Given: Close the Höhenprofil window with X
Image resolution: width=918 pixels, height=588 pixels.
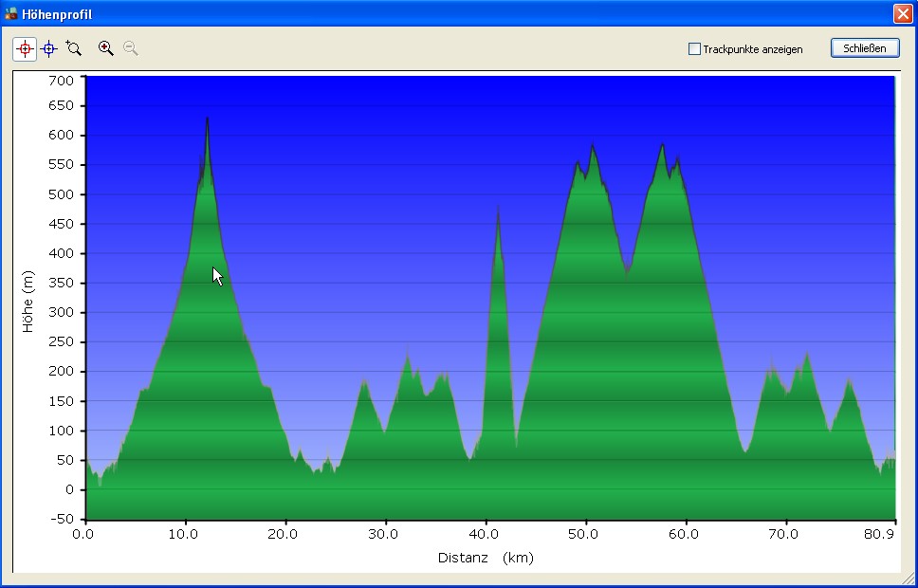Looking at the screenshot, I should tap(902, 13).
